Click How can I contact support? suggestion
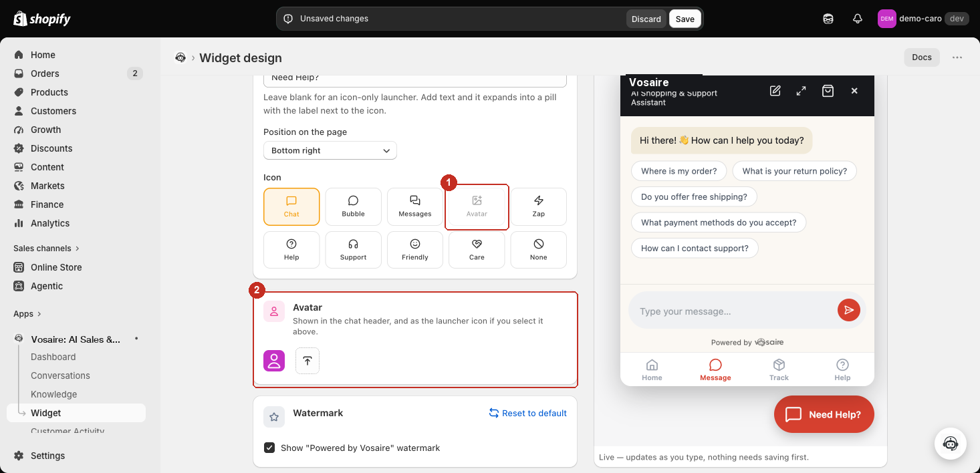 (x=695, y=248)
